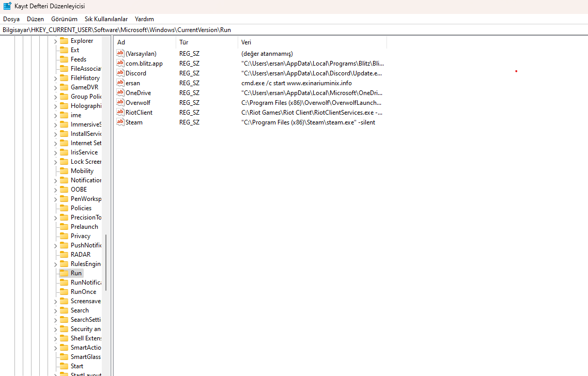Click the string value icon next to OneDrive

(120, 92)
